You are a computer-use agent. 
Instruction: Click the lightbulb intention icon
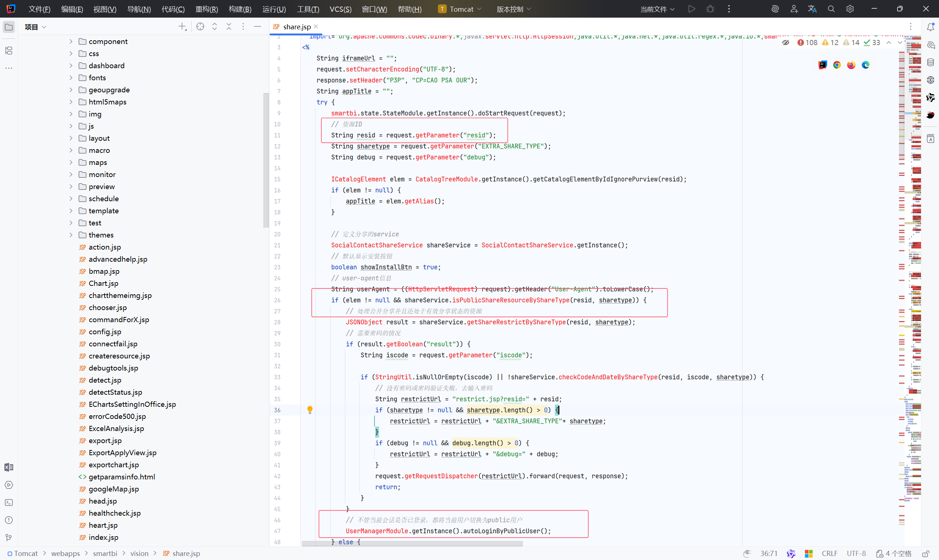310,409
